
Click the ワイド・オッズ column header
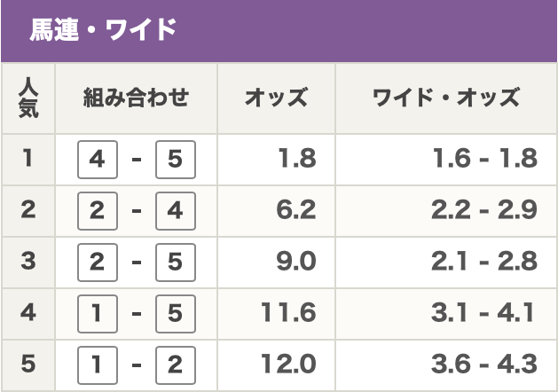click(x=446, y=98)
